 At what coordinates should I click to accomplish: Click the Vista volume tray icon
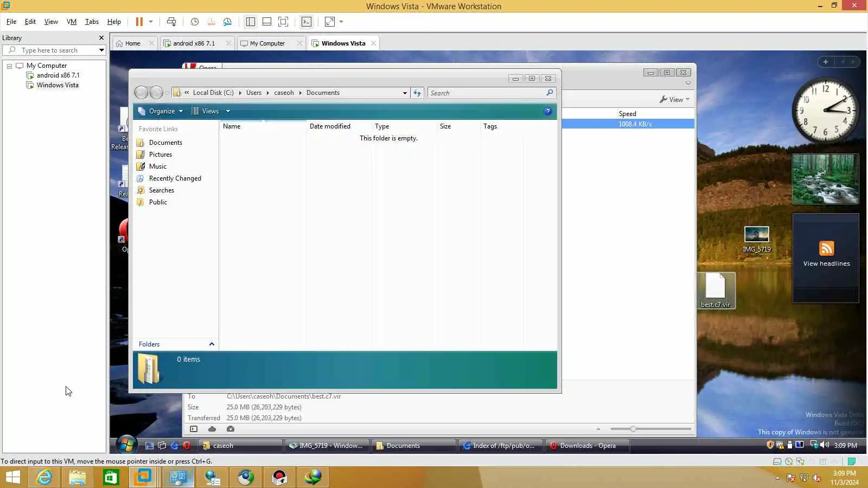pos(825,445)
